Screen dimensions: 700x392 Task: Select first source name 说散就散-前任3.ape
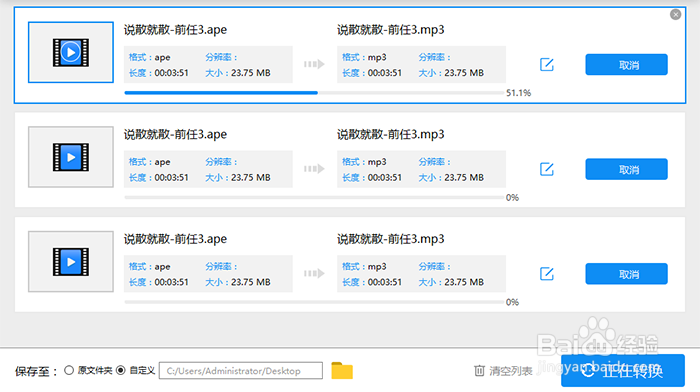coord(175,30)
